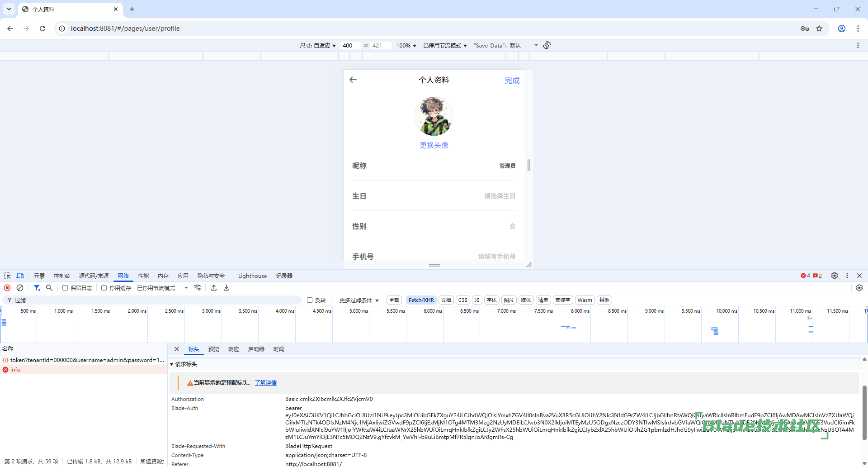Toggle the device toolbar icon

(20, 276)
